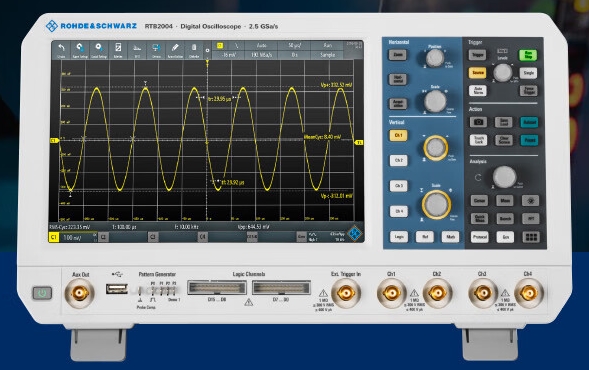The image size is (589, 370).
Task: Expand the C1 100 mV channel label
Action: [x=72, y=237]
